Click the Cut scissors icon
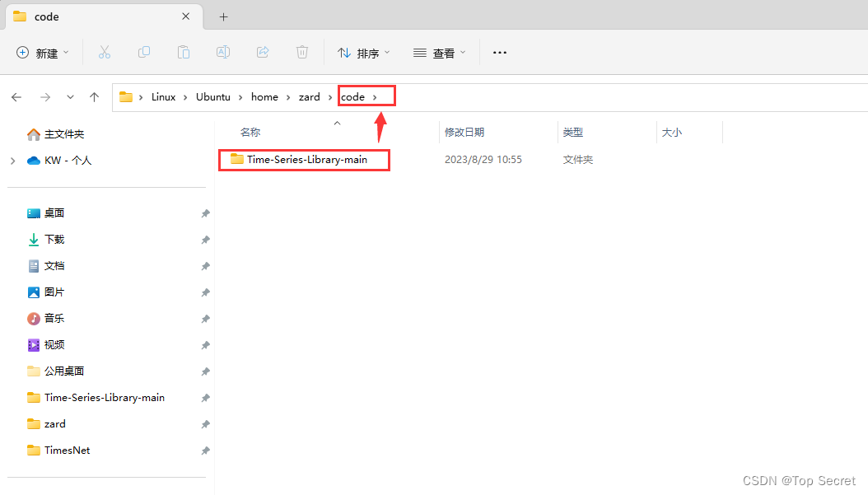Image resolution: width=868 pixels, height=495 pixels. point(104,53)
